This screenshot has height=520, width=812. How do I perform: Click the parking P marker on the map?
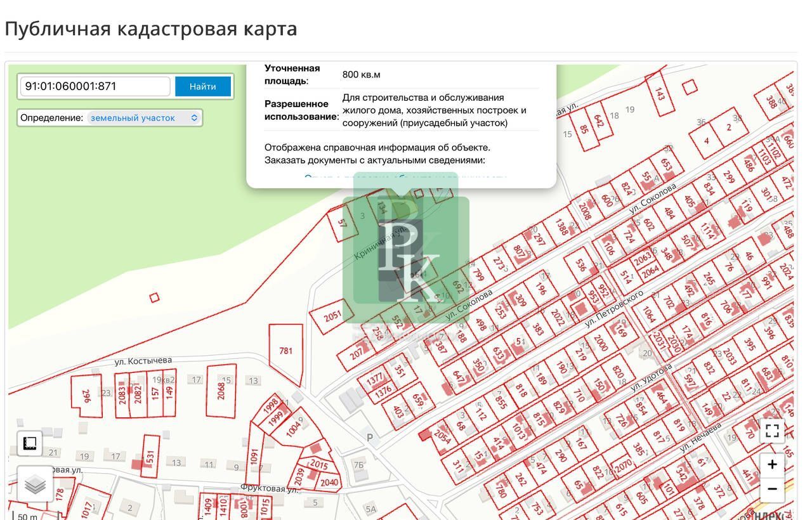tap(370, 438)
